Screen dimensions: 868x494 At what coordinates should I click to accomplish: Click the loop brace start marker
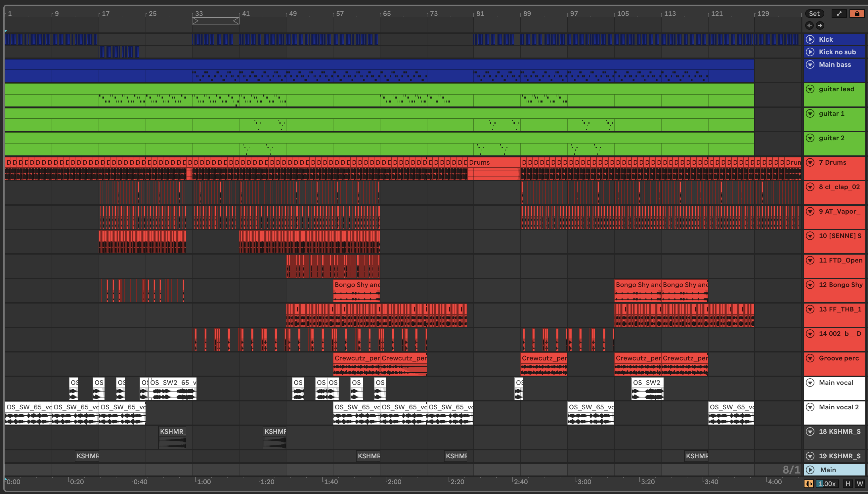point(195,21)
